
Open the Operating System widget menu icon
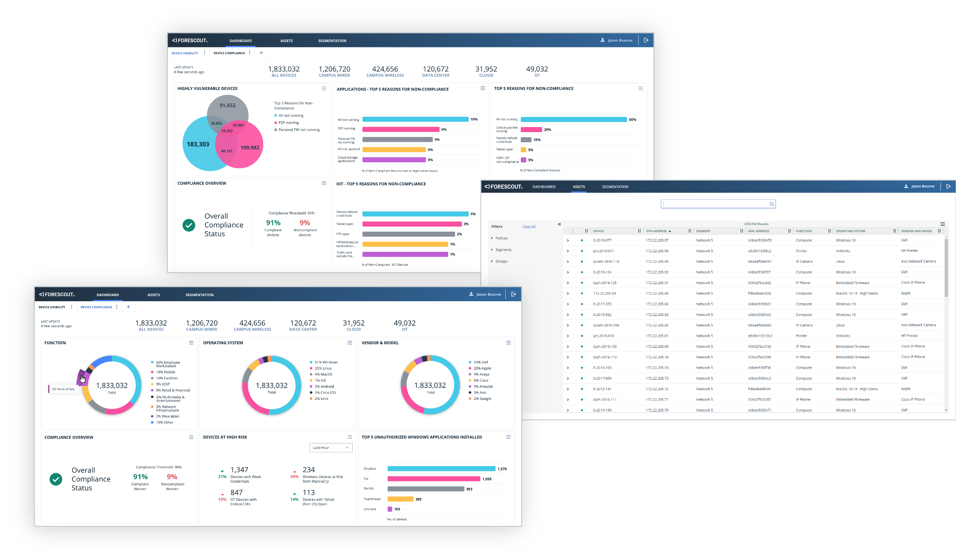(350, 343)
